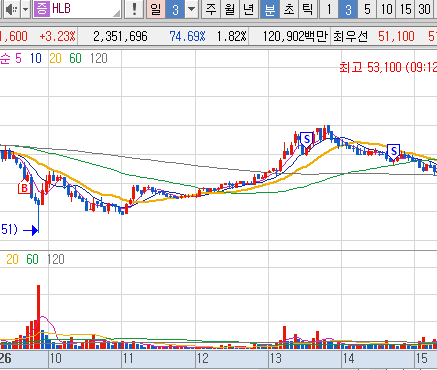437x370 pixels.
Task: Click the highlighted 3 period button beside 일
Action: point(175,9)
